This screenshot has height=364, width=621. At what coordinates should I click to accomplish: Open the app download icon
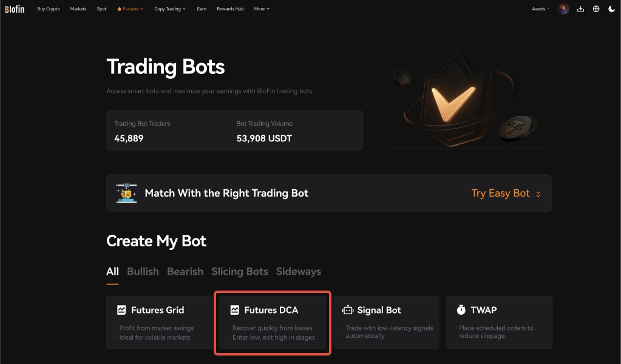[x=580, y=8]
